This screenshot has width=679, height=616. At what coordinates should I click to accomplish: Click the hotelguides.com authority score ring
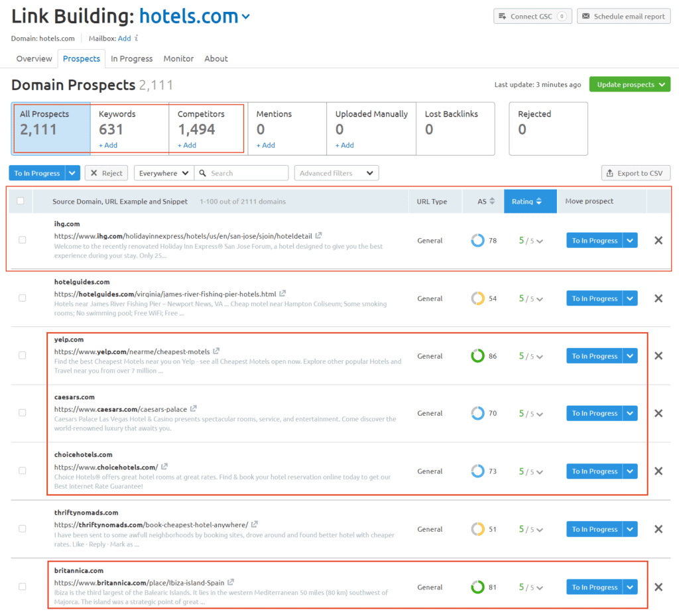[x=477, y=298]
